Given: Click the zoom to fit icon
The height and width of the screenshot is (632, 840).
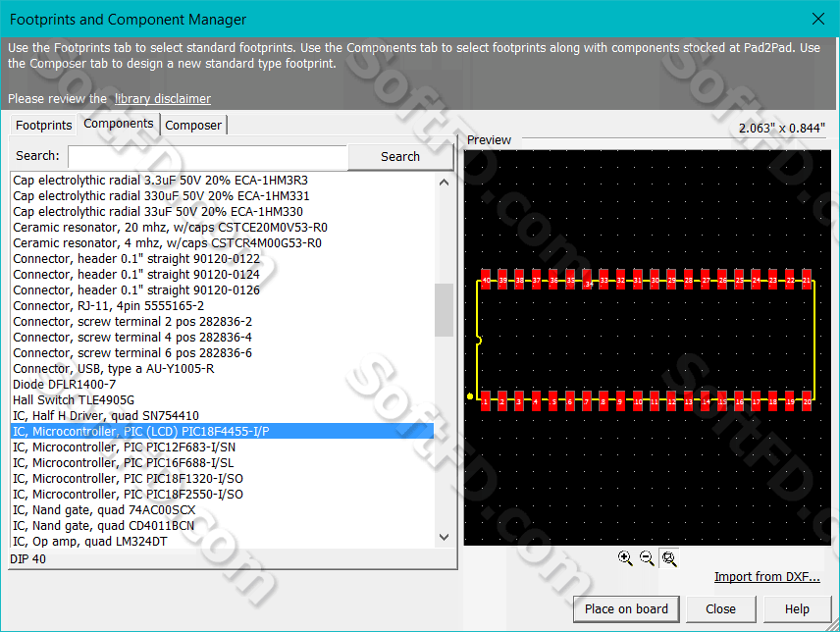Looking at the screenshot, I should [x=669, y=558].
